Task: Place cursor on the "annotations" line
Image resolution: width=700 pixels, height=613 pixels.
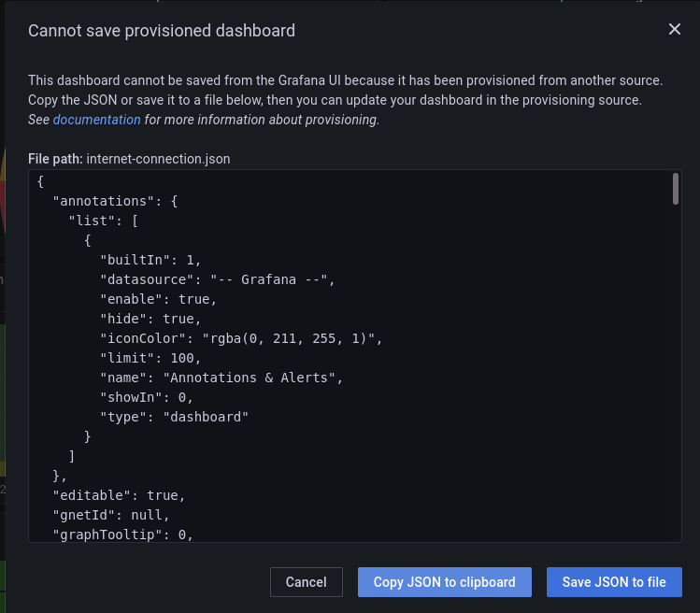Action: 115,201
